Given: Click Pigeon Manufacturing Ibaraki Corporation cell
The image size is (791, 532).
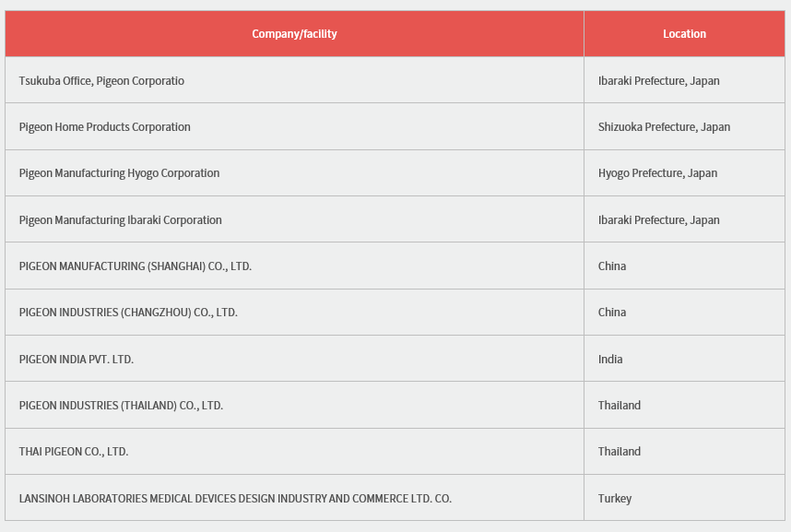Looking at the screenshot, I should [x=121, y=220].
